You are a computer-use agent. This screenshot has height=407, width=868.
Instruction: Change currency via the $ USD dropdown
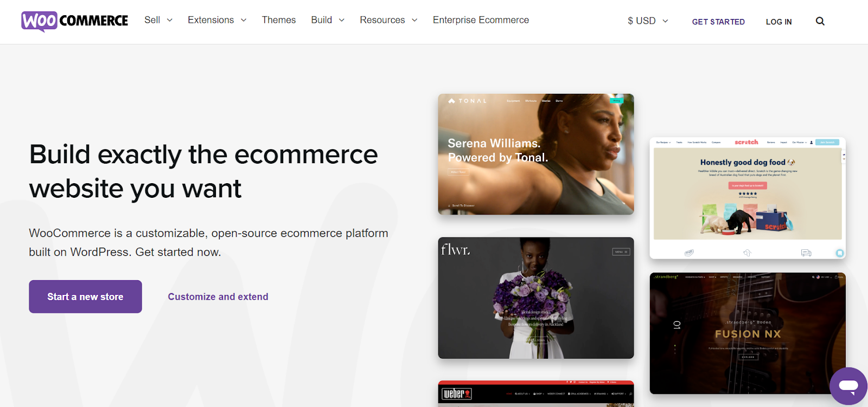point(648,21)
